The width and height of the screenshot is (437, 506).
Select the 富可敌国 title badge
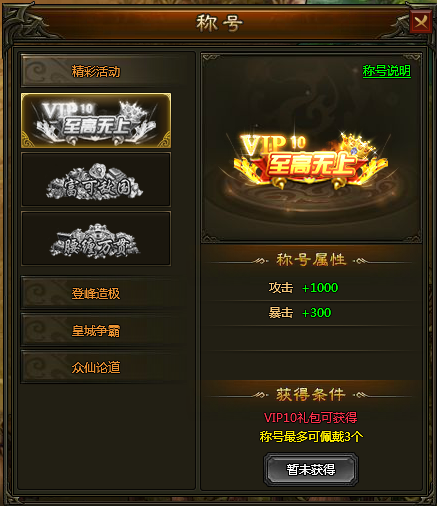pyautogui.click(x=96, y=179)
